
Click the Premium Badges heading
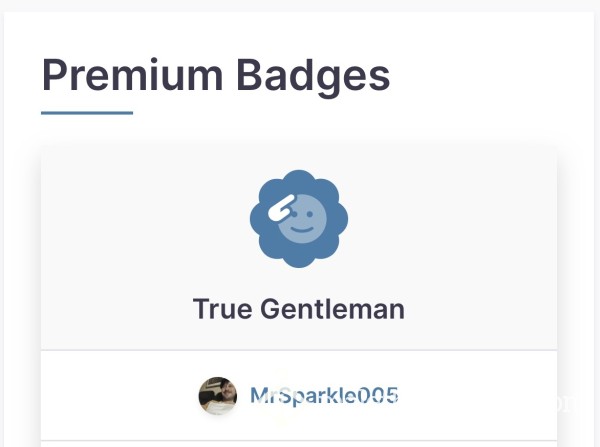pyautogui.click(x=216, y=76)
